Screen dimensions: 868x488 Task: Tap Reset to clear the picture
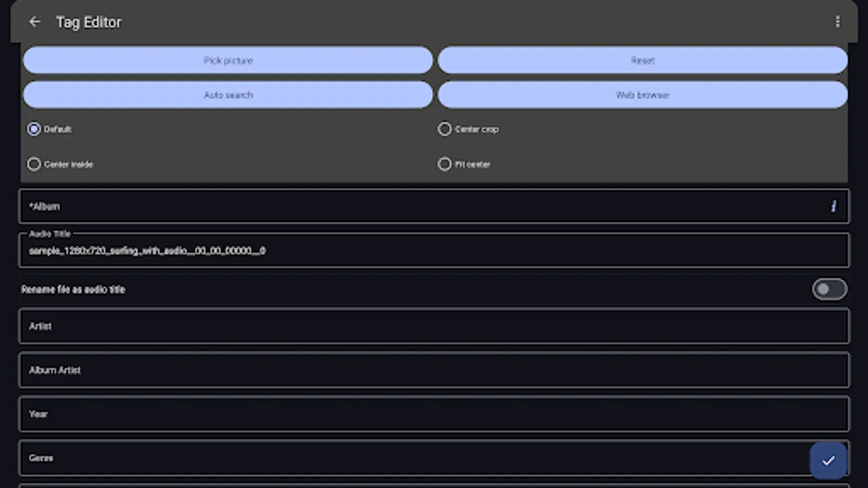(643, 60)
